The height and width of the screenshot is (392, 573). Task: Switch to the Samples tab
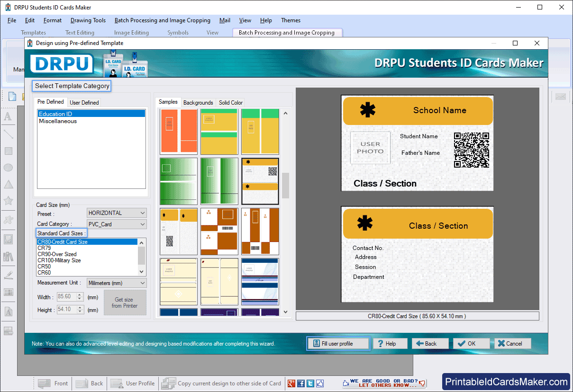coord(168,102)
